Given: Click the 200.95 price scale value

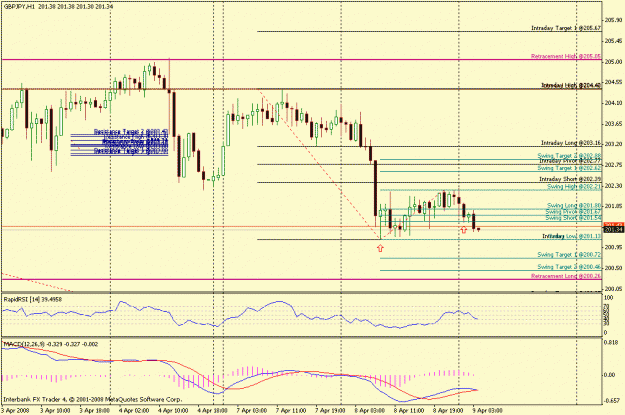Looking at the screenshot, I should tap(613, 247).
